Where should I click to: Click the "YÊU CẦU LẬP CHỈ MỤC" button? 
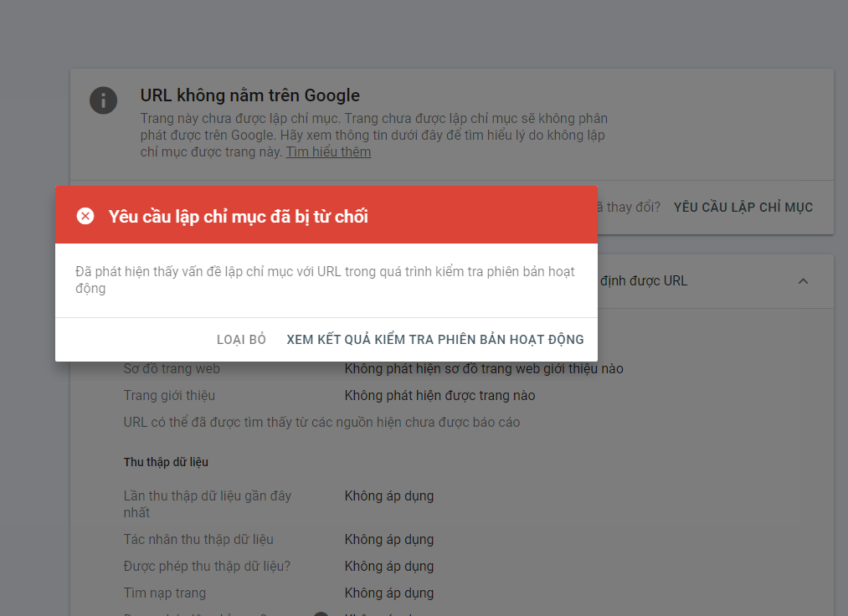[x=743, y=207]
